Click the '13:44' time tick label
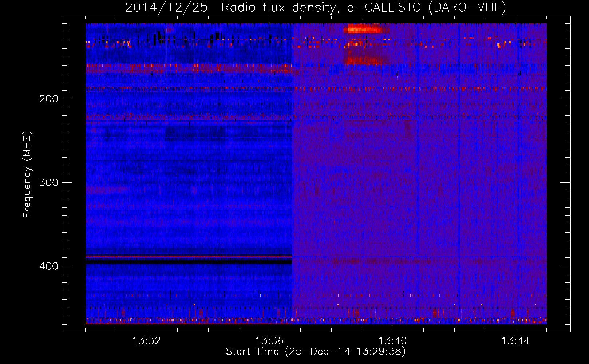 click(x=516, y=341)
